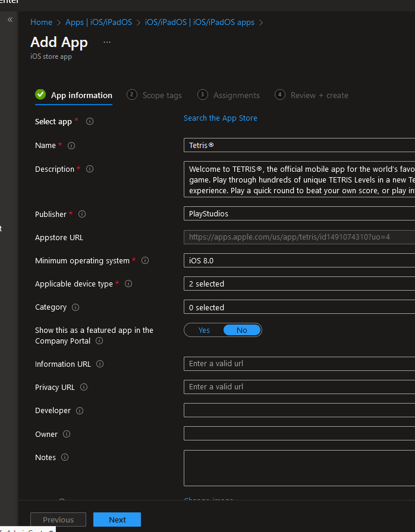Viewport: 415px width, 532px height.
Task: Click the green checkmark on App information step
Action: pos(40,95)
